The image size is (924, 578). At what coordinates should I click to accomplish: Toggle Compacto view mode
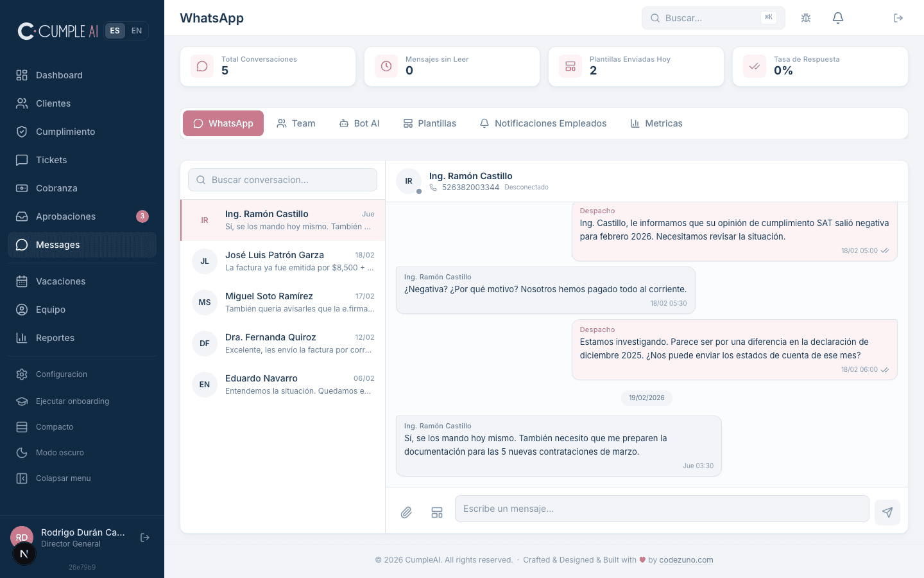click(x=55, y=427)
